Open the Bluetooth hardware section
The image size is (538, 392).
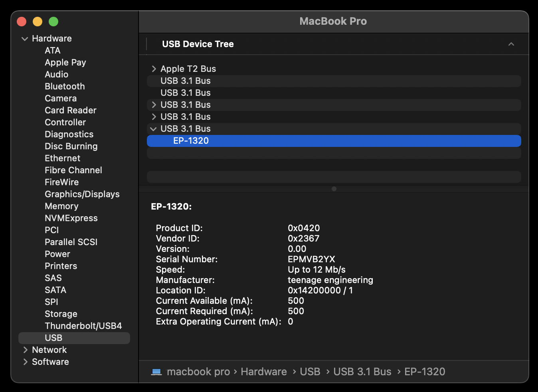pyautogui.click(x=65, y=87)
